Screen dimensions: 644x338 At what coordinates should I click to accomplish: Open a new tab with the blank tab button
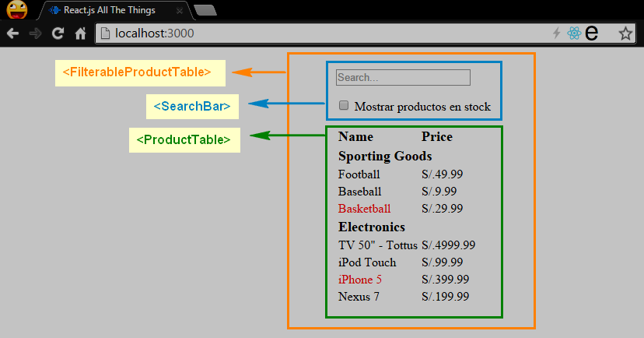(x=205, y=10)
